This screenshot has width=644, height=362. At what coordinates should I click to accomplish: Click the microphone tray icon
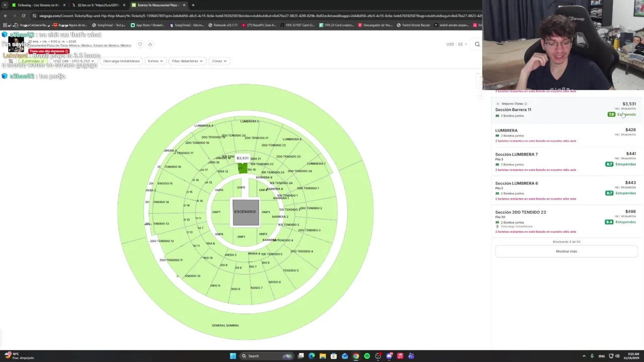coord(592,356)
